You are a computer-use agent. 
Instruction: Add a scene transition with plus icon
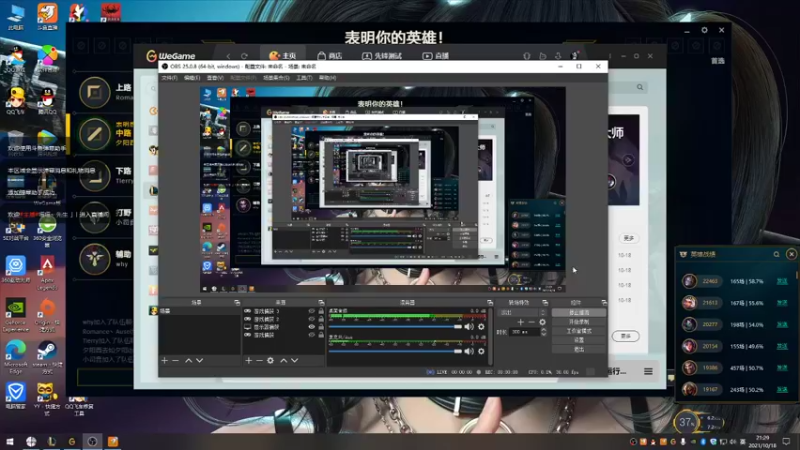click(x=520, y=322)
